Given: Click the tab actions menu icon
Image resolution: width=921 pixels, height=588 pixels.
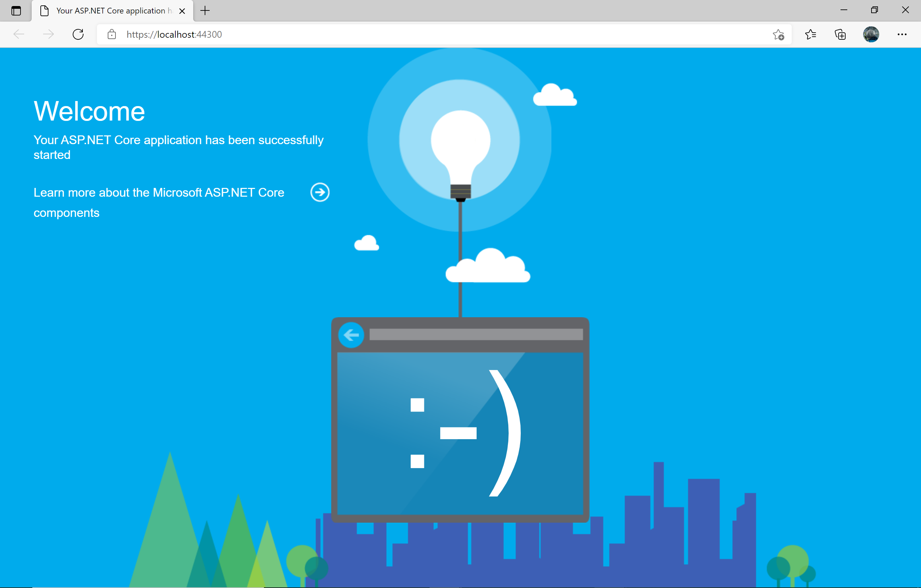Looking at the screenshot, I should [x=16, y=11].
